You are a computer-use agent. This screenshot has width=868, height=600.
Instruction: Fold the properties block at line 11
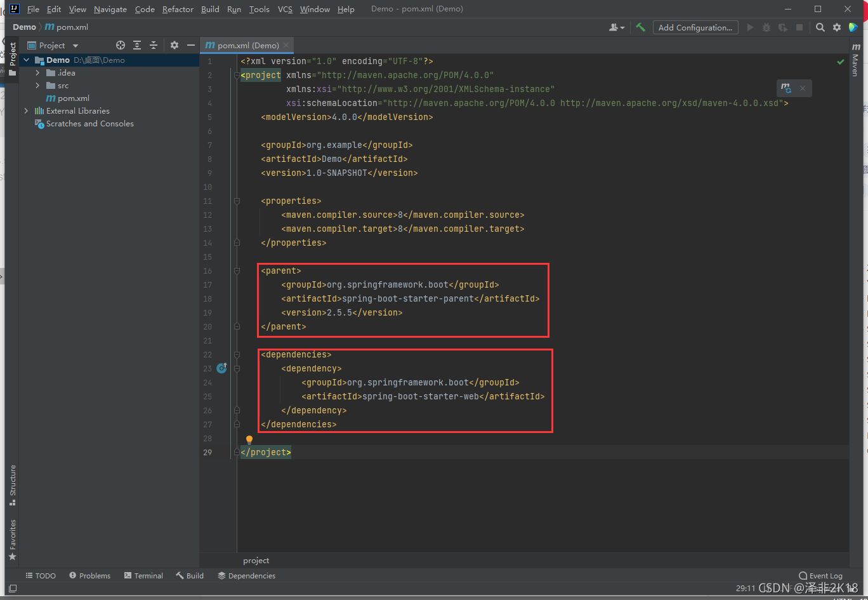coord(237,201)
